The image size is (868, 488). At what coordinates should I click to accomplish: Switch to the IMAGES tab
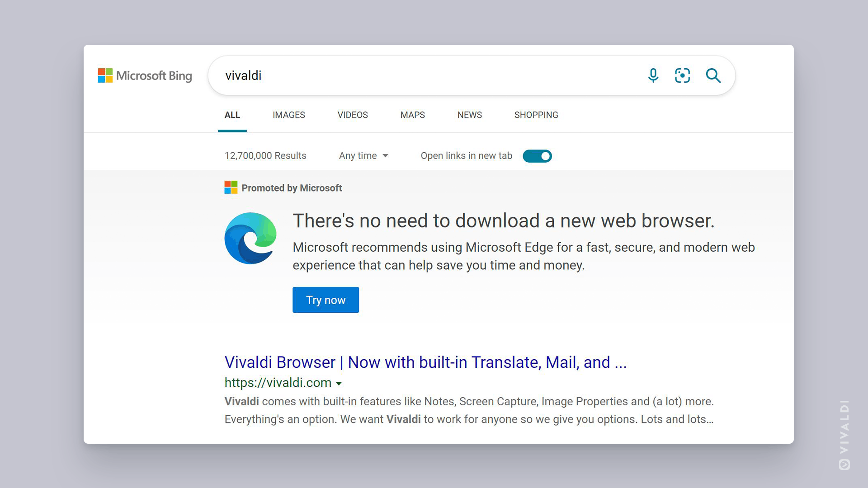coord(288,115)
